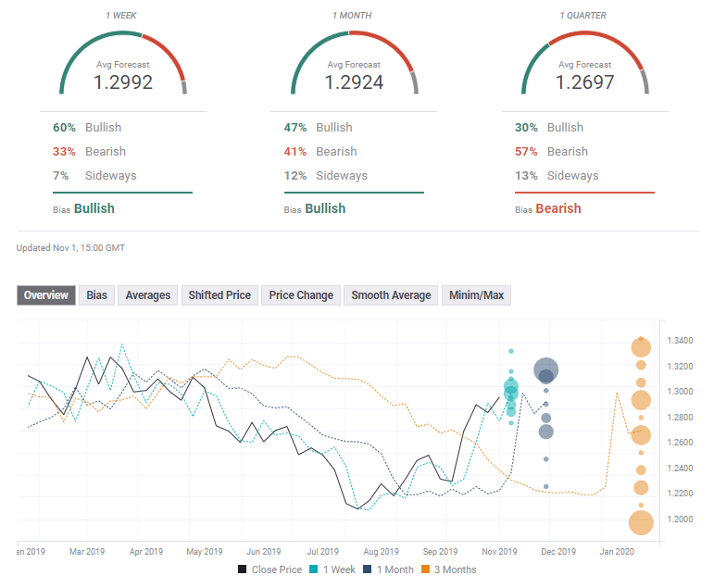Click the large dark blue 1 Month bubble
Screen dimensions: 714x588
[x=546, y=370]
